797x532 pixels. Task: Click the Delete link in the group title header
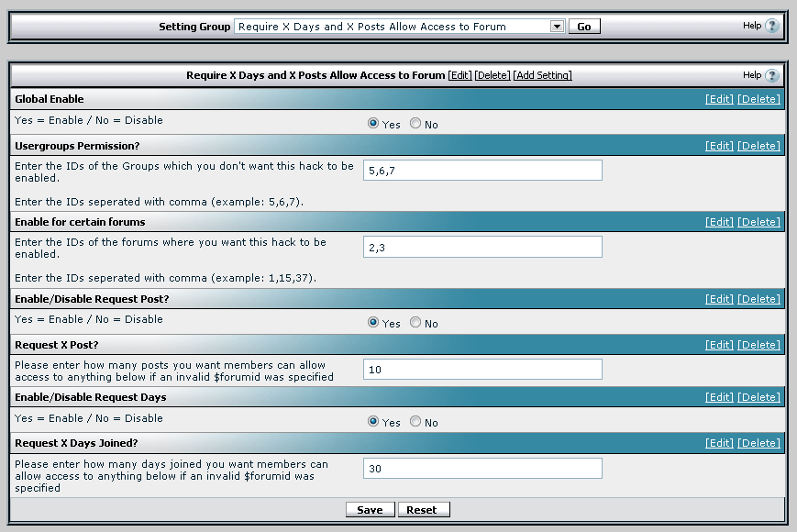coord(493,75)
